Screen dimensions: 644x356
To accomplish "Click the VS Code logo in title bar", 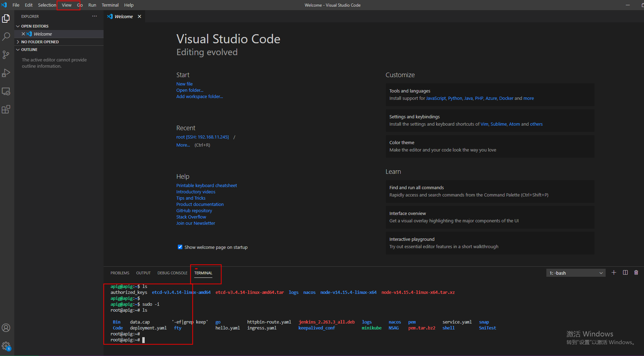I will pos(4,5).
